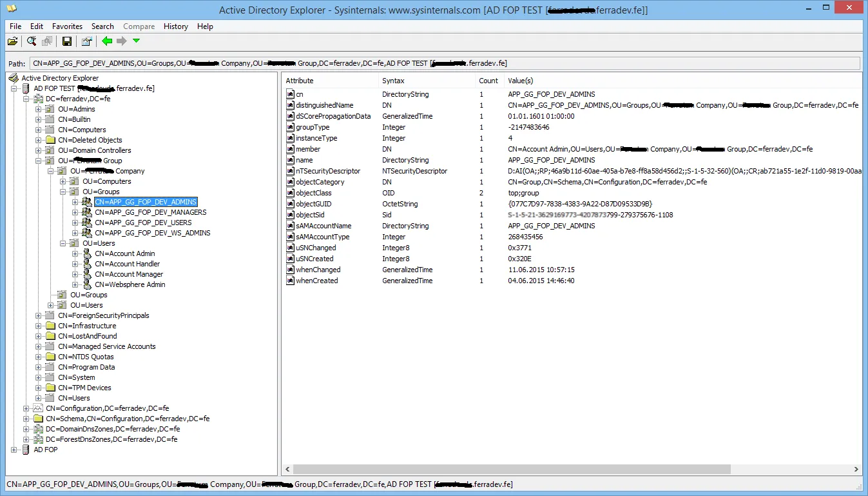Expand the OU=Admins tree node

click(39, 109)
